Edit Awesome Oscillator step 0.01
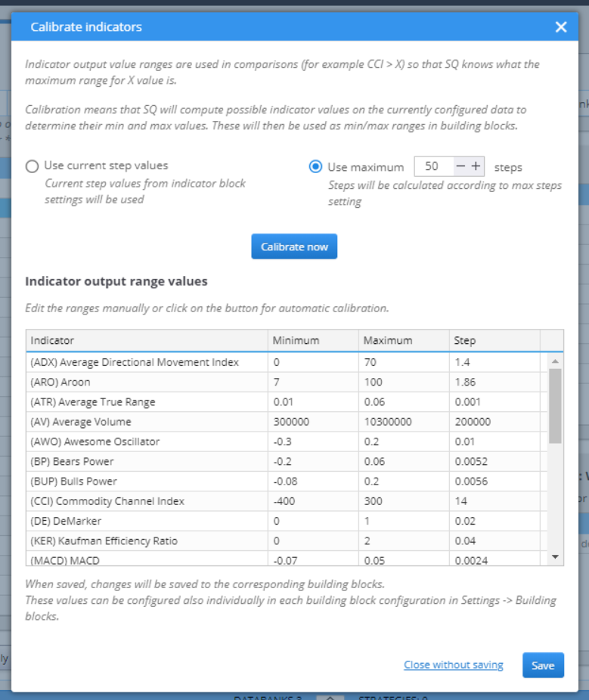 pyautogui.click(x=494, y=441)
